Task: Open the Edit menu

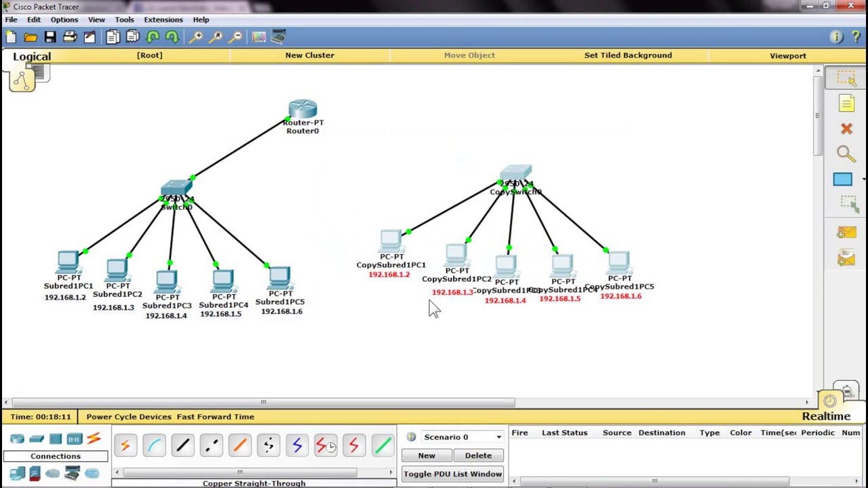Action: [x=34, y=20]
